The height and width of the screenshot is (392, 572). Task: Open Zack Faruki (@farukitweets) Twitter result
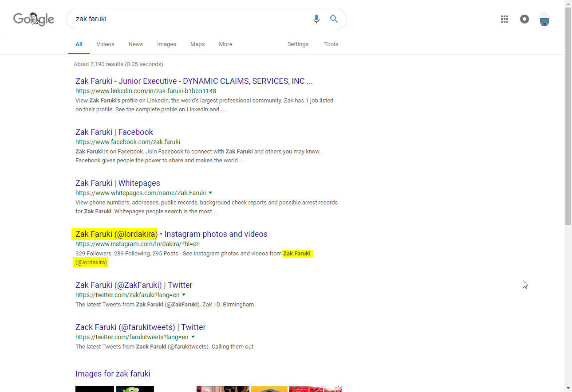141,327
